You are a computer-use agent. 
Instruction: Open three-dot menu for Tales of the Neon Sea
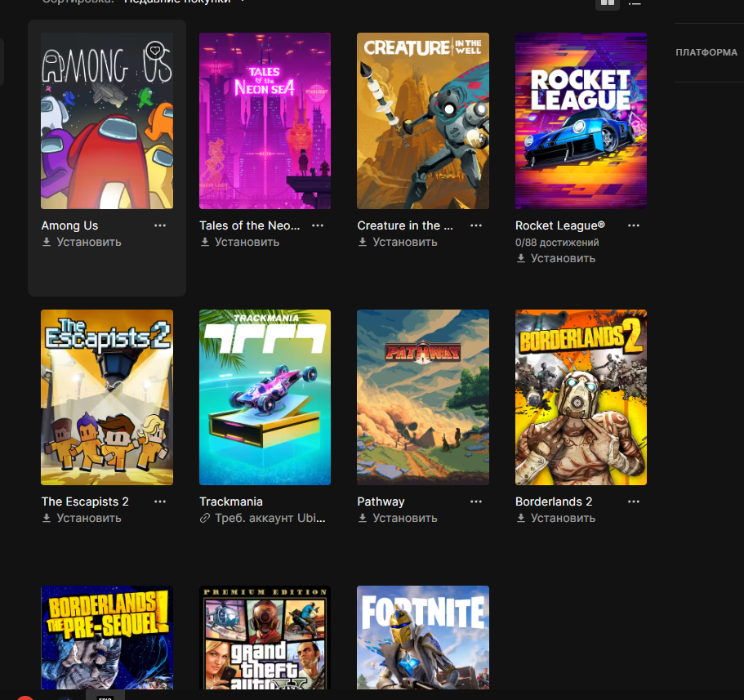point(318,225)
